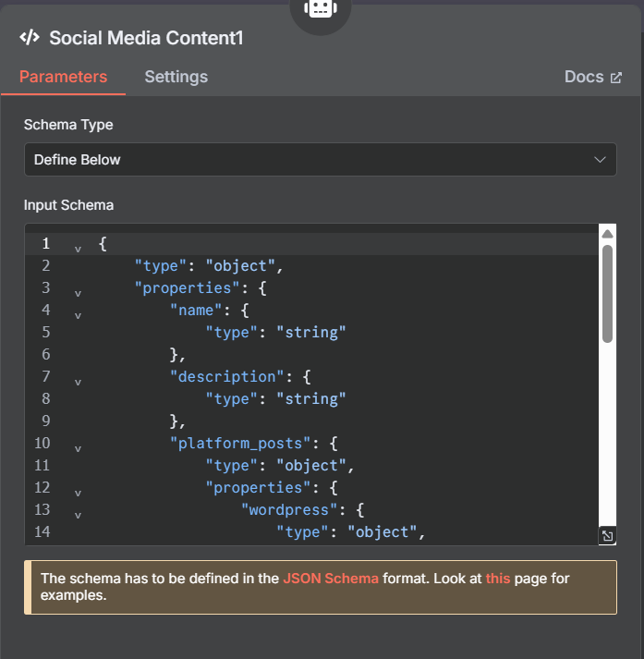
Task: Open Docs external link icon
Action: [616, 78]
